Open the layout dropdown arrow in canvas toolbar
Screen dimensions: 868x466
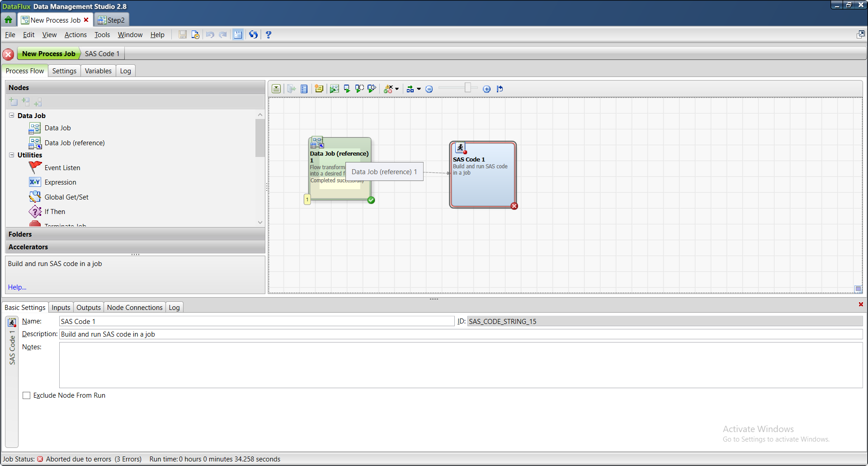[x=419, y=89]
